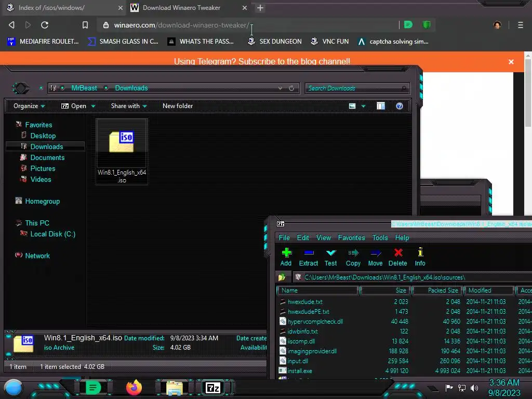Screen dimensions: 532x399
Task: Open a new browser tab
Action: [x=260, y=8]
